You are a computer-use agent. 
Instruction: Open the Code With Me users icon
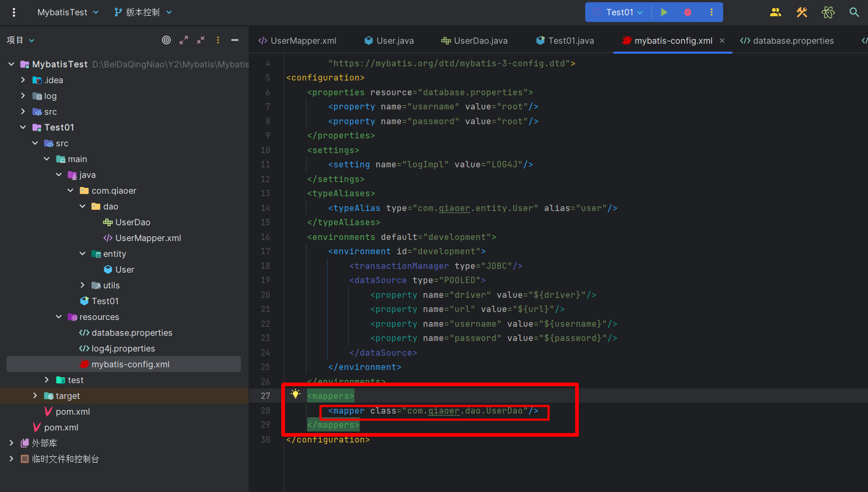point(775,12)
